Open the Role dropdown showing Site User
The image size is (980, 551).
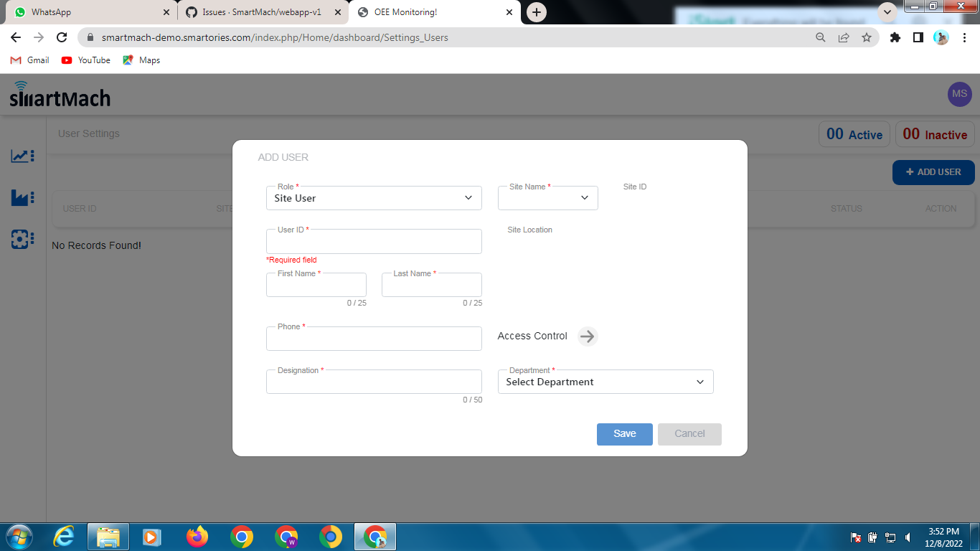(x=373, y=198)
